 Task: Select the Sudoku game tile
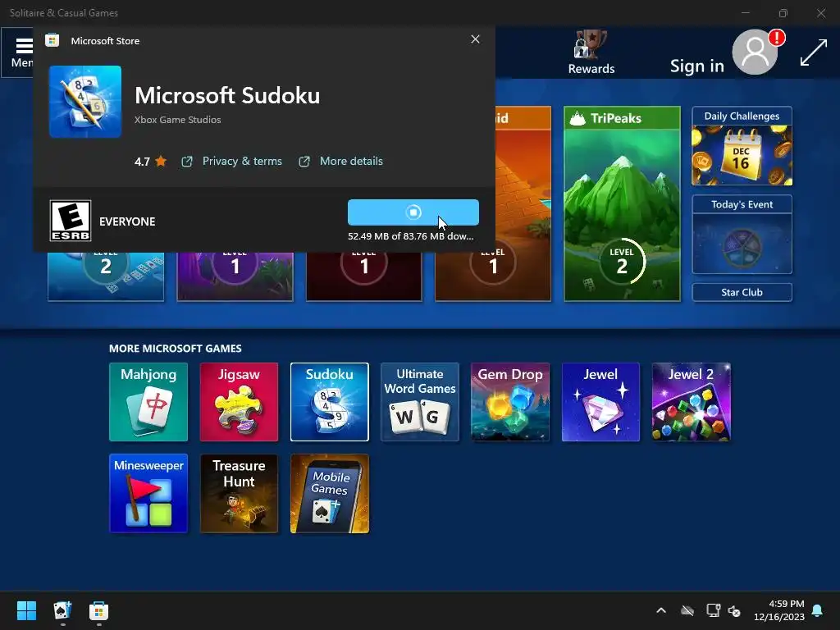pyautogui.click(x=330, y=402)
